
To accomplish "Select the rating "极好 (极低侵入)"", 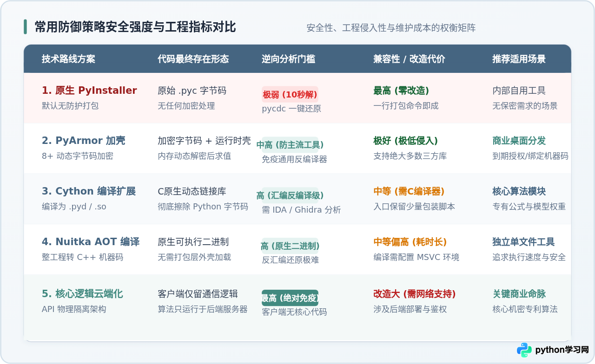I will [x=405, y=141].
